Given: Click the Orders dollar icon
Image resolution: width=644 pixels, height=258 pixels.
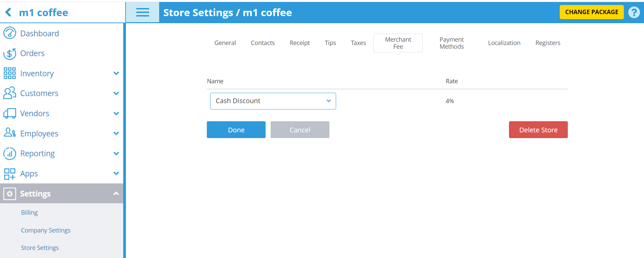Looking at the screenshot, I should [10, 53].
